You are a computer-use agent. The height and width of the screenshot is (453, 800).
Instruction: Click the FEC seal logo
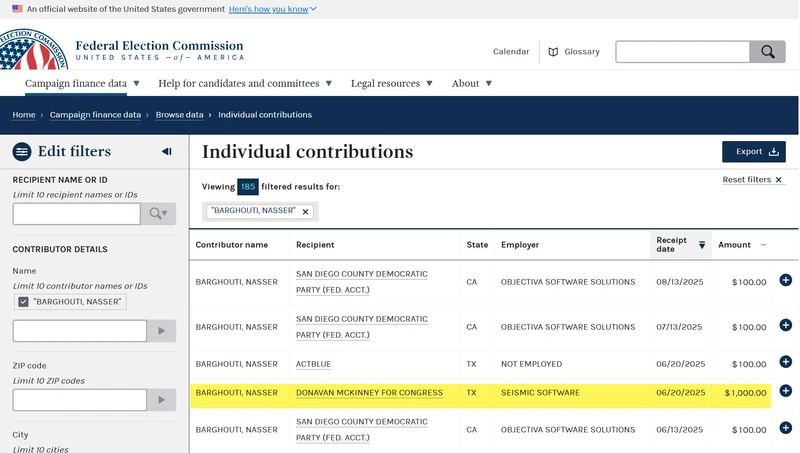(x=33, y=50)
